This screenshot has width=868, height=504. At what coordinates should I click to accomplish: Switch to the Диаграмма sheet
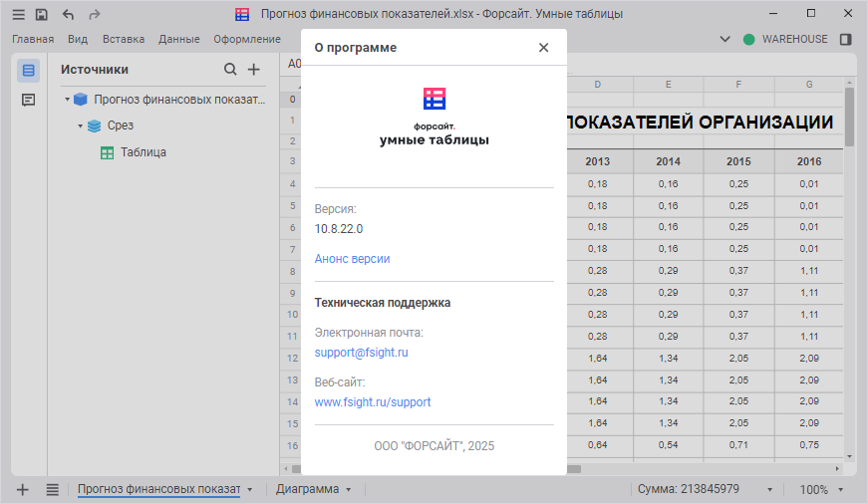coord(307,489)
